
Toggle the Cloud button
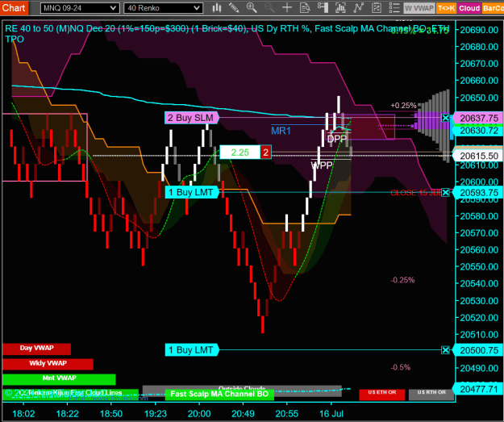(469, 8)
